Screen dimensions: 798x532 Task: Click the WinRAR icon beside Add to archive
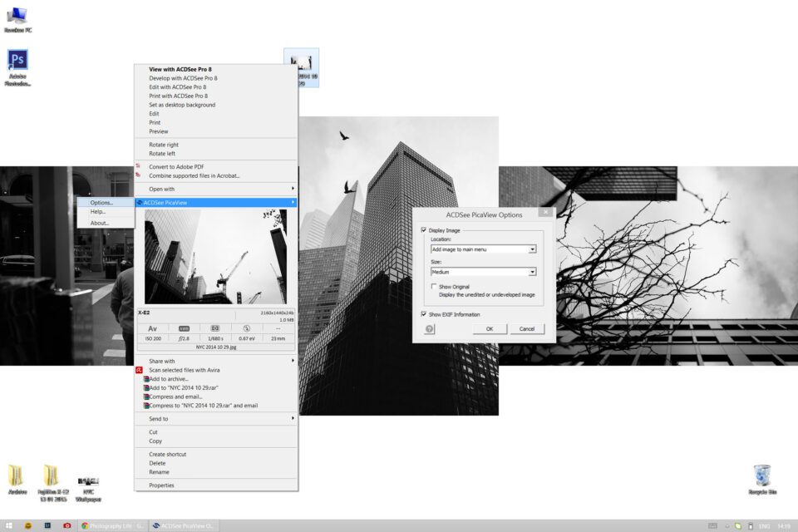tap(146, 379)
